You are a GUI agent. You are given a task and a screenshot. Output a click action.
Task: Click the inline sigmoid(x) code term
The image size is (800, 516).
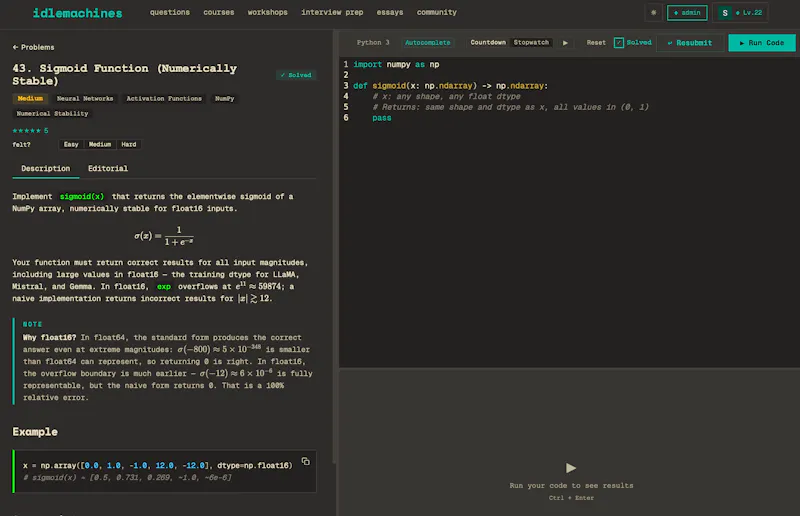[x=82, y=196]
